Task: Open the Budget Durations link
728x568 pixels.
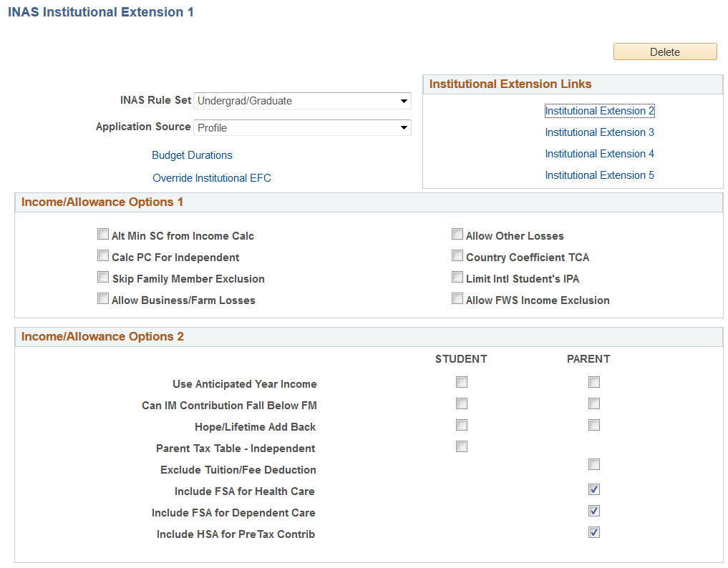Action: [192, 155]
